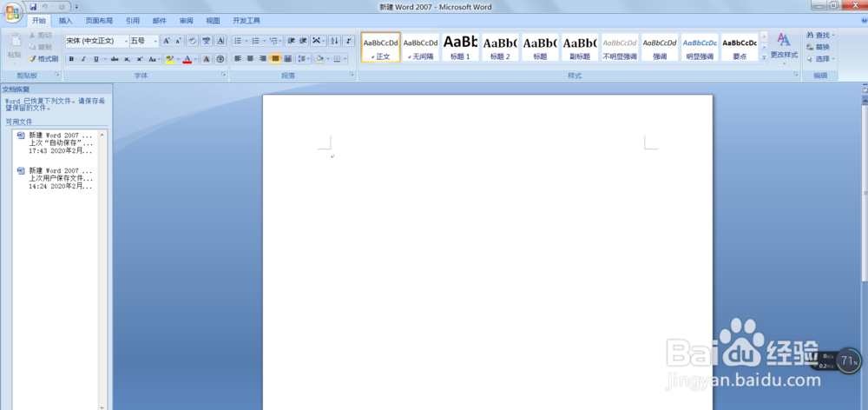
Task: Open the font name dropdown 宋体
Action: pos(126,41)
